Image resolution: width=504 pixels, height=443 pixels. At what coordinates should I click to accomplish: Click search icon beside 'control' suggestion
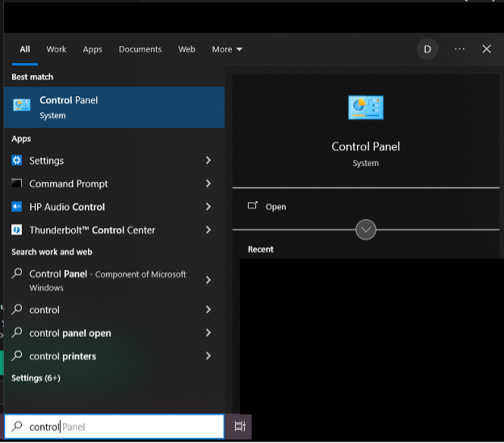click(17, 310)
